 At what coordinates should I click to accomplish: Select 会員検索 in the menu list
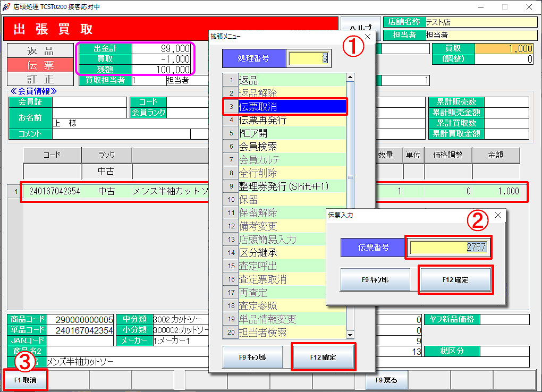292,147
